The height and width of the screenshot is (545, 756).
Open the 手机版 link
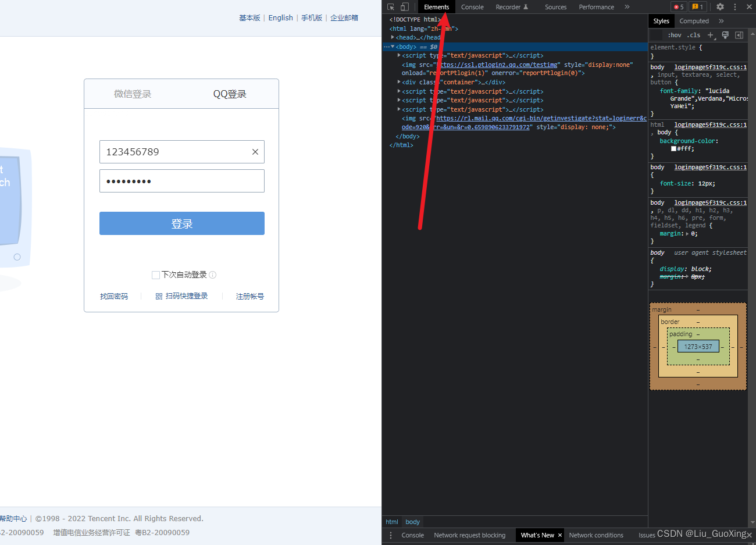point(312,17)
